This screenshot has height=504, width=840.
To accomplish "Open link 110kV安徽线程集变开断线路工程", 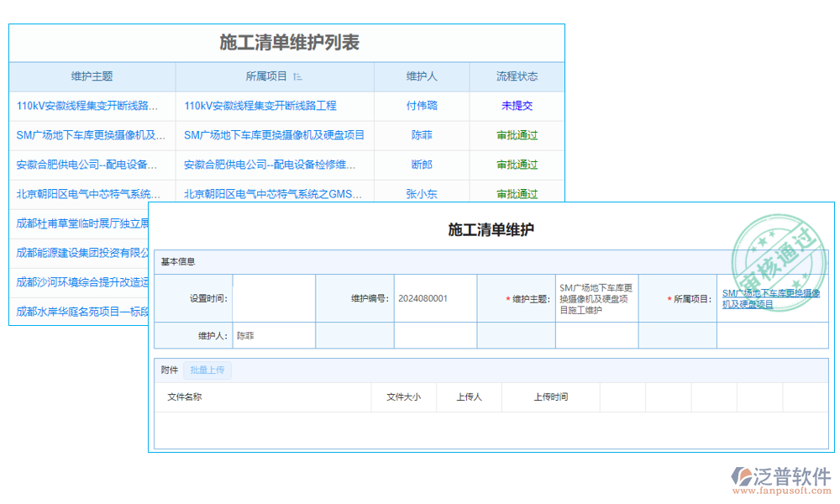I will coord(260,106).
